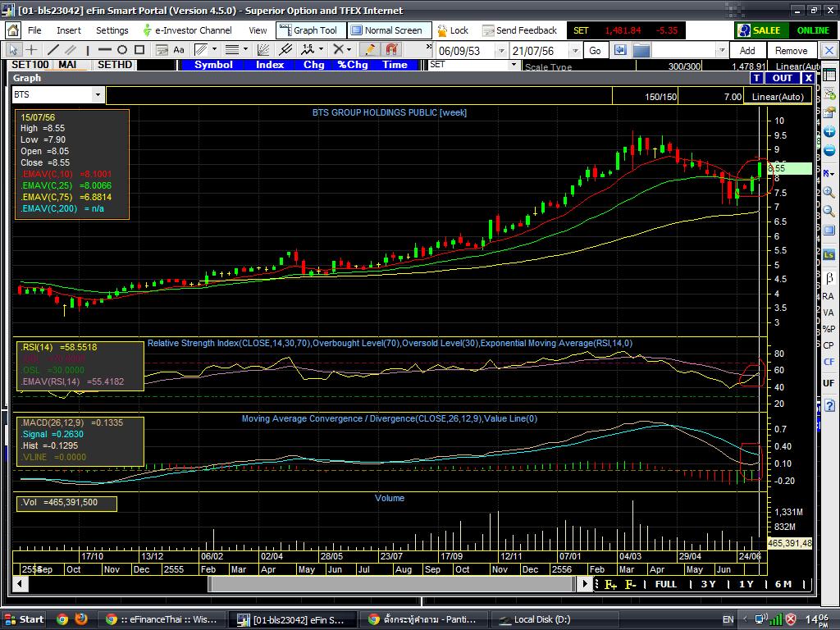Click Send Feedback
The image size is (840, 630).
(x=519, y=30)
